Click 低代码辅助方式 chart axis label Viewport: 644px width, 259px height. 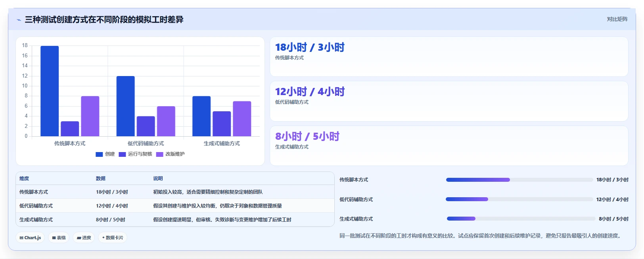pyautogui.click(x=146, y=143)
